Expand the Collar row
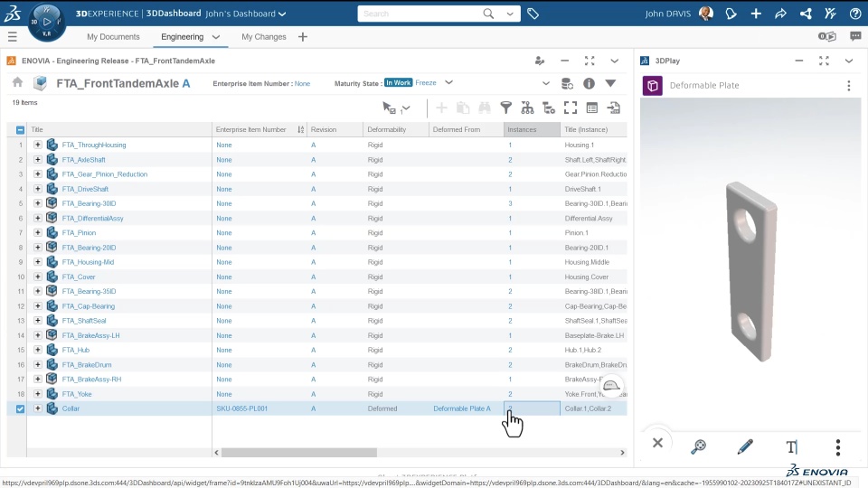This screenshot has height=488, width=868. (x=38, y=408)
